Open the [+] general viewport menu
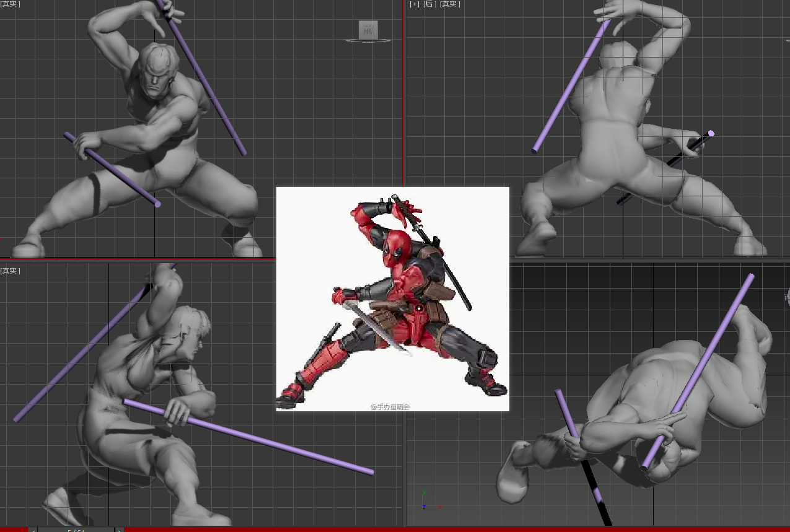Screen dimensions: 790x532 tap(415, 4)
